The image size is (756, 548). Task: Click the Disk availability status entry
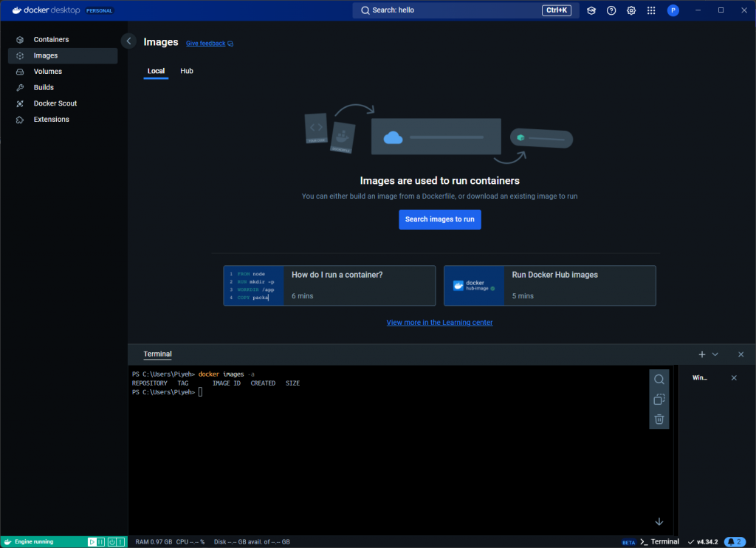[x=252, y=542]
